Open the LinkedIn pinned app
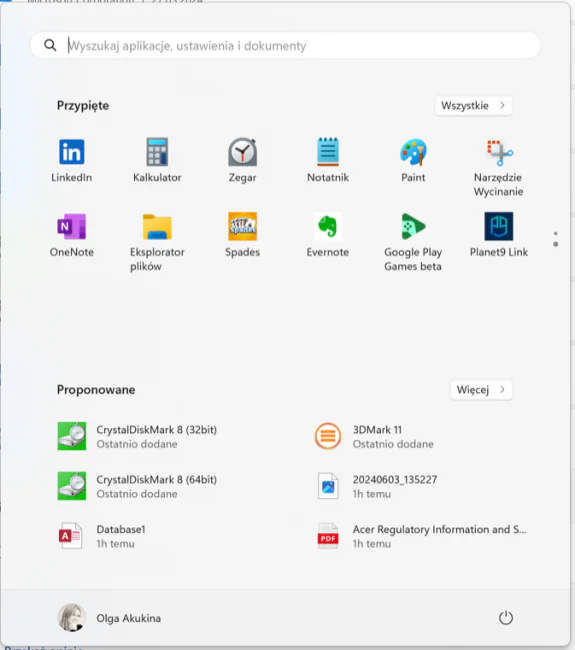Viewport: 575px width, 650px height. (x=71, y=160)
